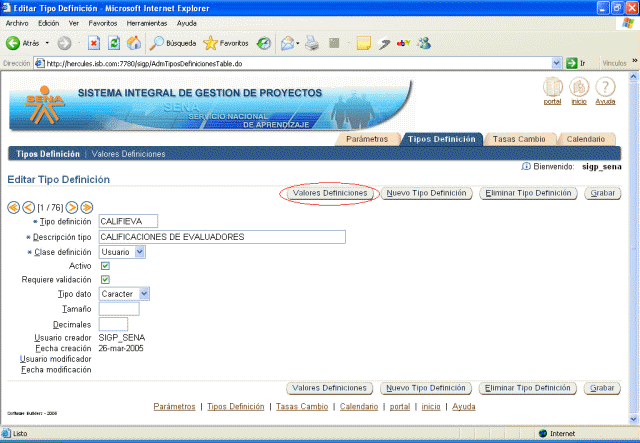Switch to the Parámetros tab

[367, 139]
